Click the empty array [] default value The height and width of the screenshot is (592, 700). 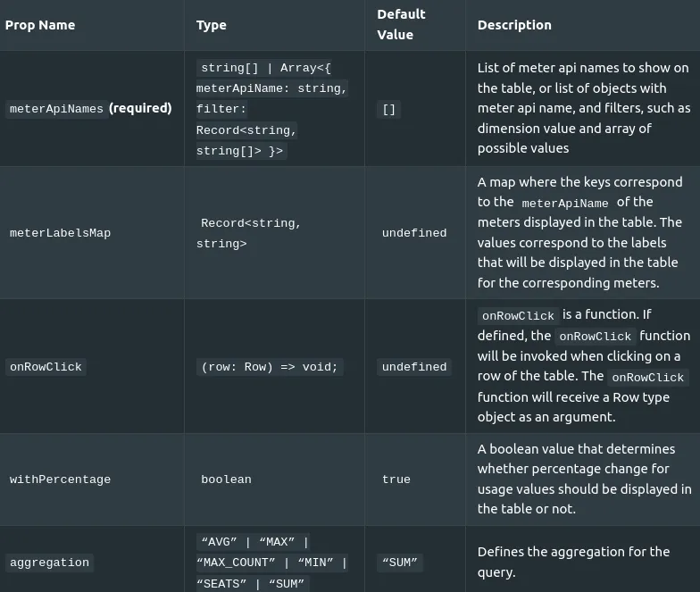[x=389, y=109]
